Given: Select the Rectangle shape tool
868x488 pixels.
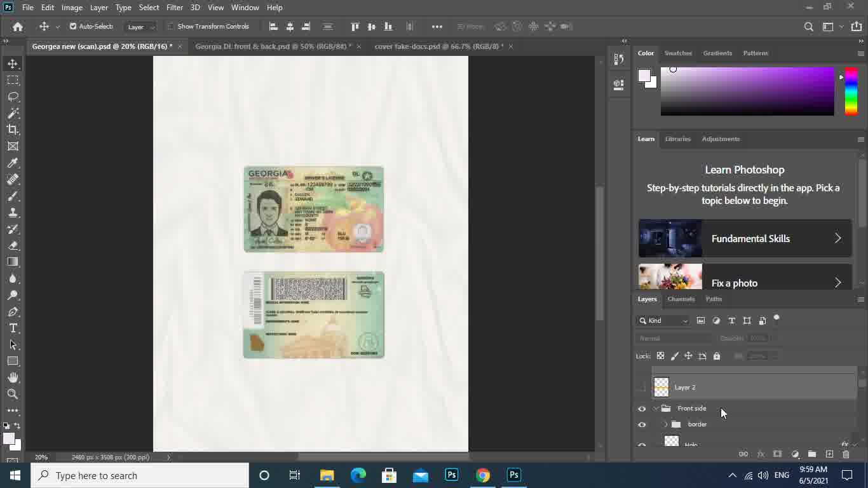Looking at the screenshot, I should 13,361.
